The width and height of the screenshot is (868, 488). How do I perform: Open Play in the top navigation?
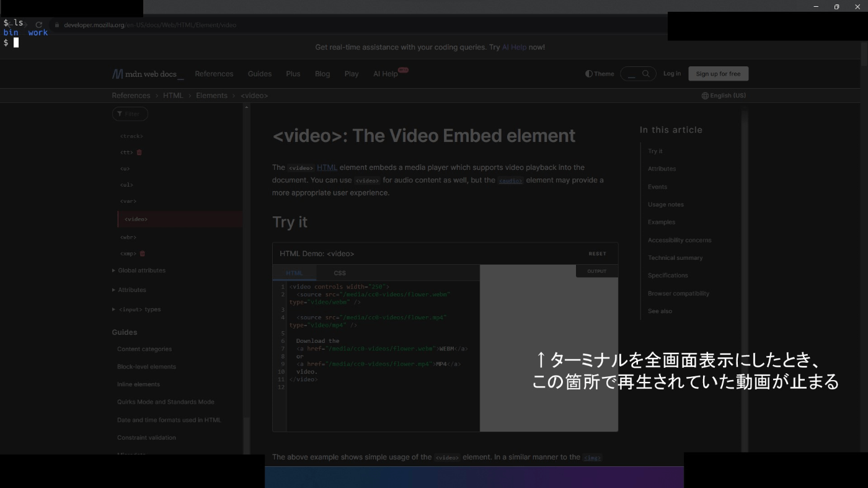[352, 74]
